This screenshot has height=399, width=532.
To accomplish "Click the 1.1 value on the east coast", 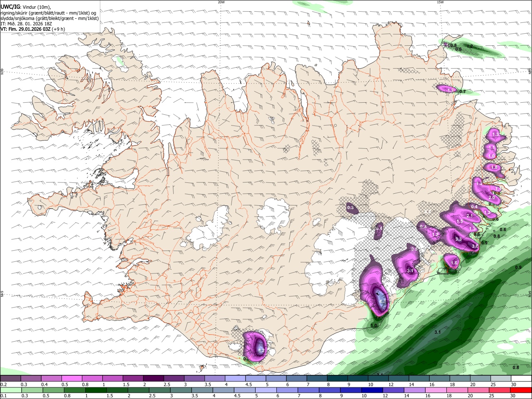I will click(x=492, y=148).
